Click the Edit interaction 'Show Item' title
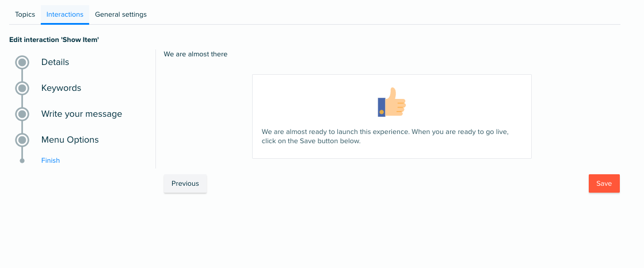Screen dimensions: 644x268 pyautogui.click(x=54, y=40)
